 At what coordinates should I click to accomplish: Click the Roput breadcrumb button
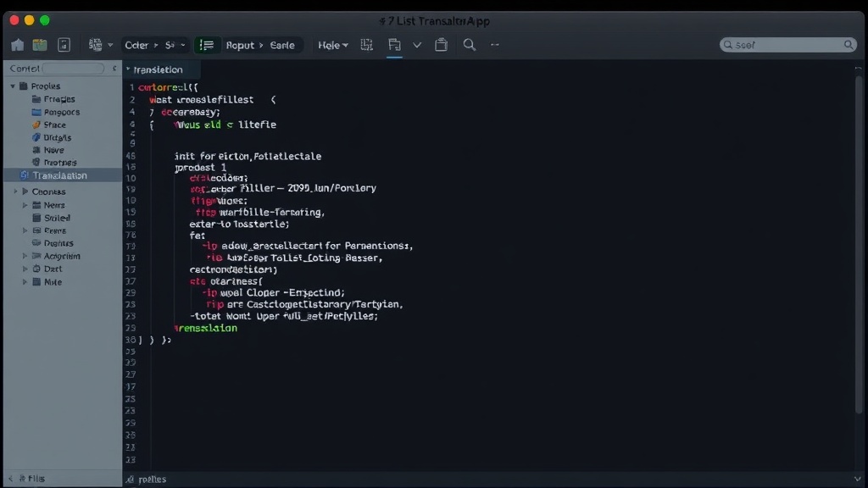240,45
